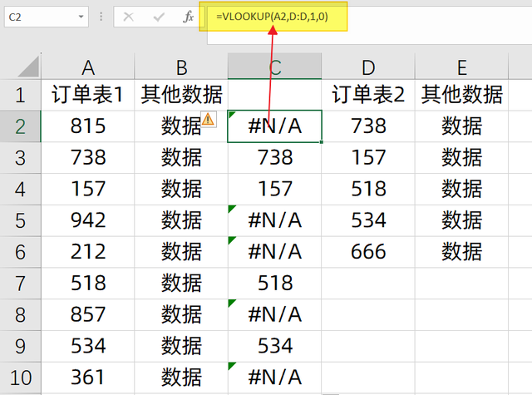Viewport: 532px width, 395px height.
Task: Select column C header
Action: pos(275,67)
